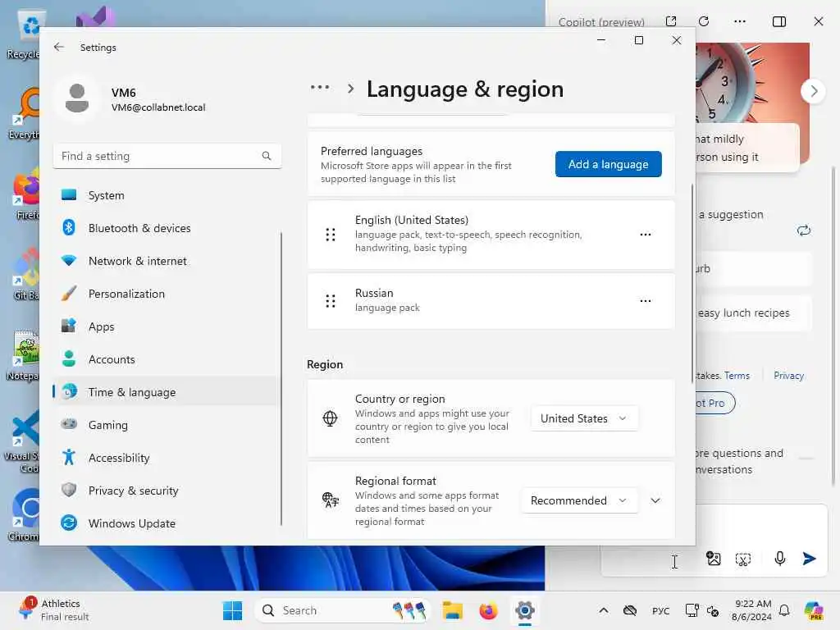Toggle Copilot side-by-side pane layout icon
840x630 pixels.
pos(779,21)
